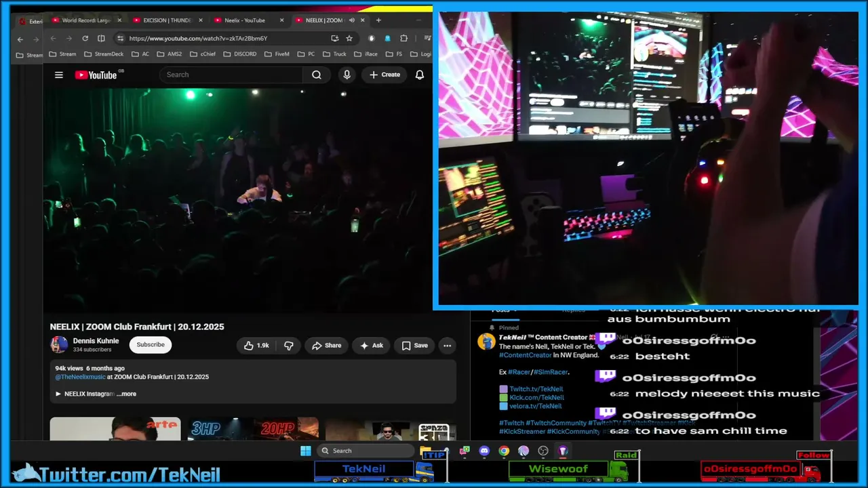868x488 pixels.
Task: Open the TekNeil profile avatar in pinned post
Action: (x=486, y=341)
